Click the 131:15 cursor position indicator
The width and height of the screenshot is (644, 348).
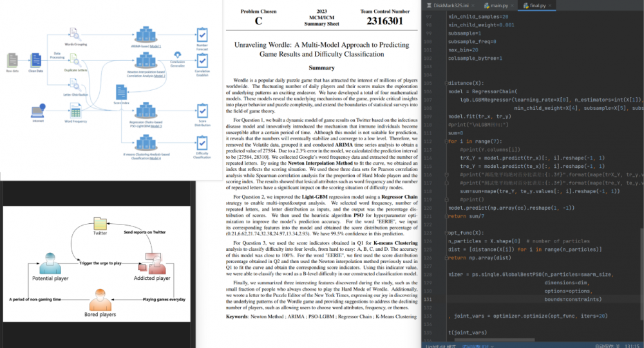pyautogui.click(x=632, y=346)
